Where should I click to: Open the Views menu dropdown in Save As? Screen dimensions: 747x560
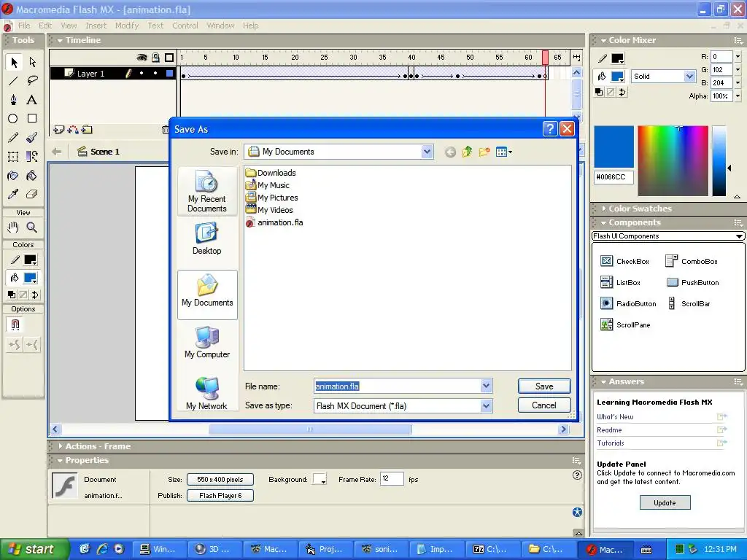(504, 152)
